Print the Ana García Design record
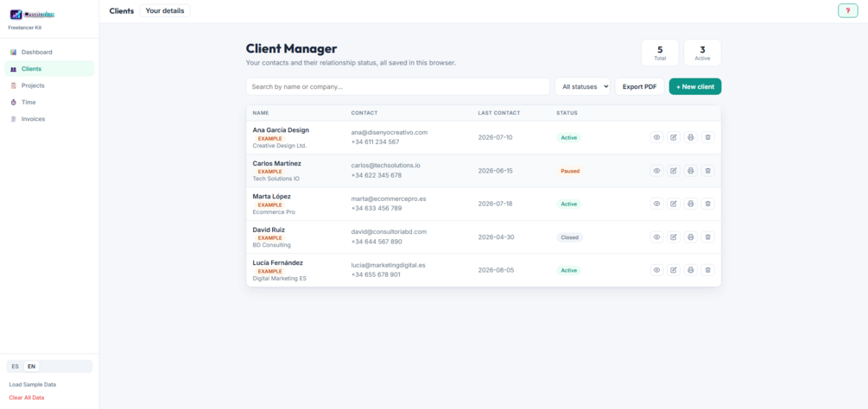Screen dimensions: 868x409 click(x=690, y=137)
